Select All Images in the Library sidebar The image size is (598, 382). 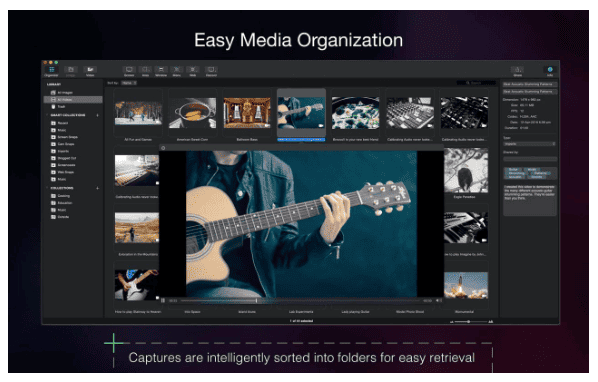pos(72,93)
